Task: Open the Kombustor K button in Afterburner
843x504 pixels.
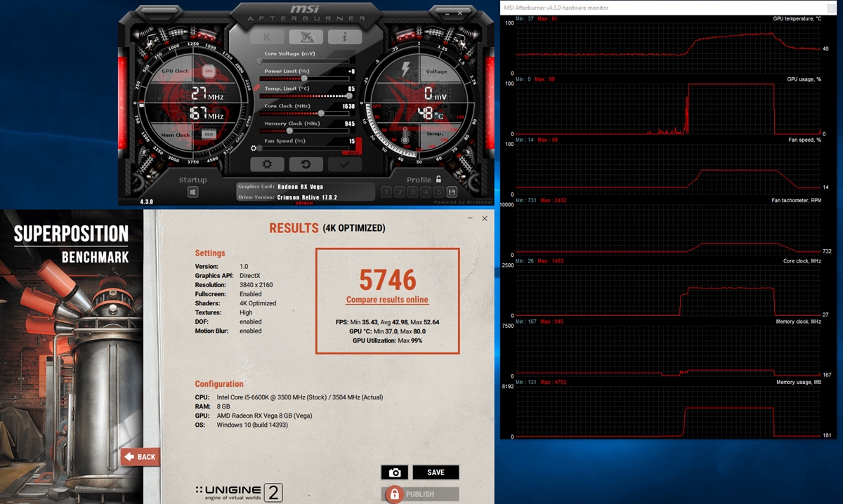Action: [x=268, y=37]
